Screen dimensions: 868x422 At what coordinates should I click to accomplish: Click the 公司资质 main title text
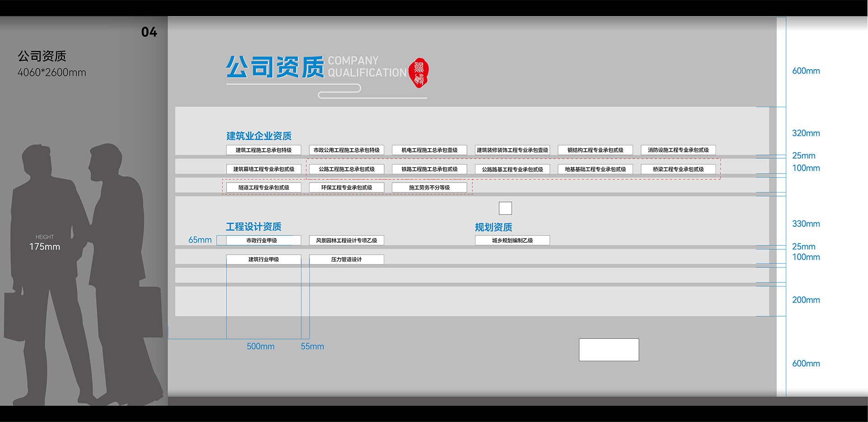(x=275, y=67)
